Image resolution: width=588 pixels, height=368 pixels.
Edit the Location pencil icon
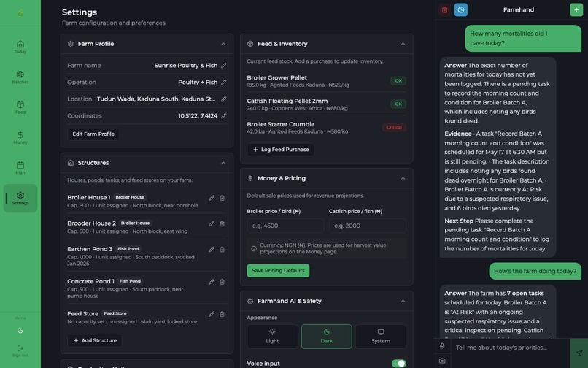223,99
